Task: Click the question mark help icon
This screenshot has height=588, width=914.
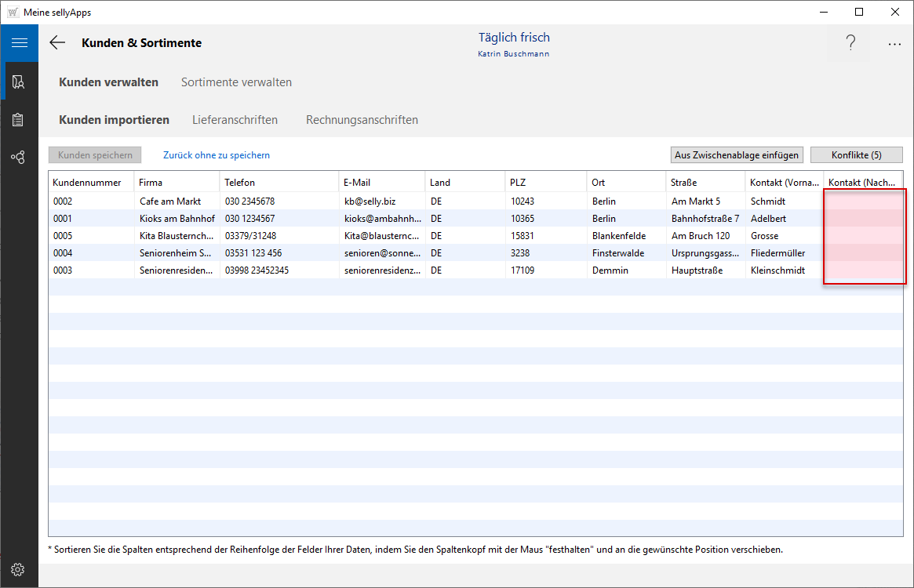Action: tap(850, 43)
